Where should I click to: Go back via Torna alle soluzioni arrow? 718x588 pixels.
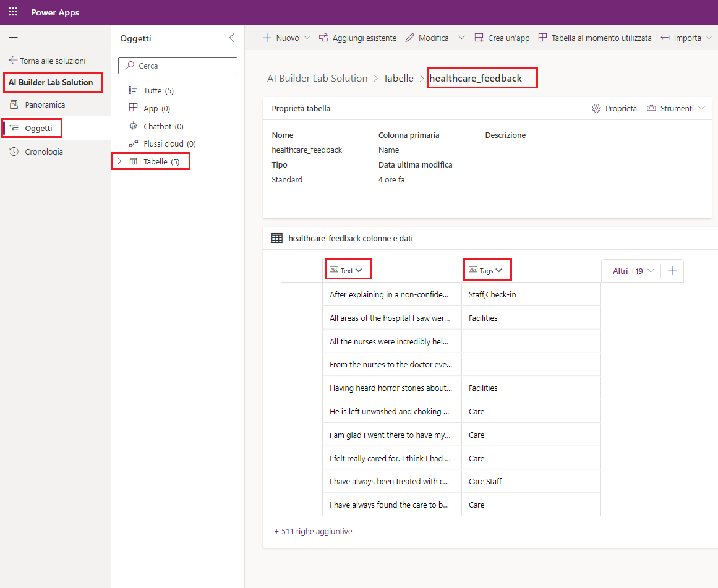coord(13,60)
